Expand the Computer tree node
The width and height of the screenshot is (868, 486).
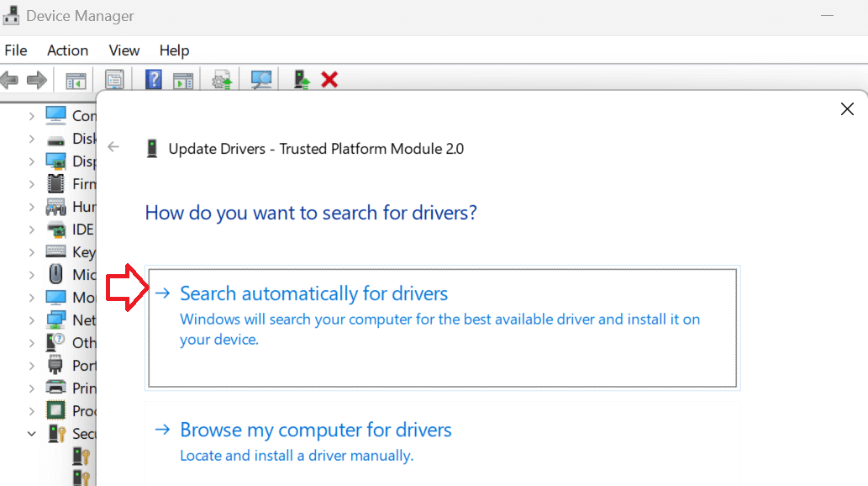pyautogui.click(x=32, y=116)
